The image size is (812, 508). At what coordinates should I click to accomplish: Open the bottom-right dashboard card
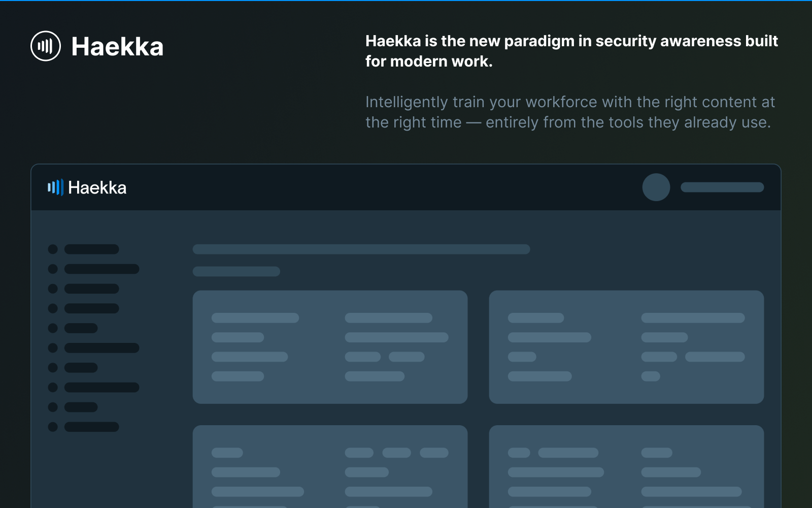(626, 466)
